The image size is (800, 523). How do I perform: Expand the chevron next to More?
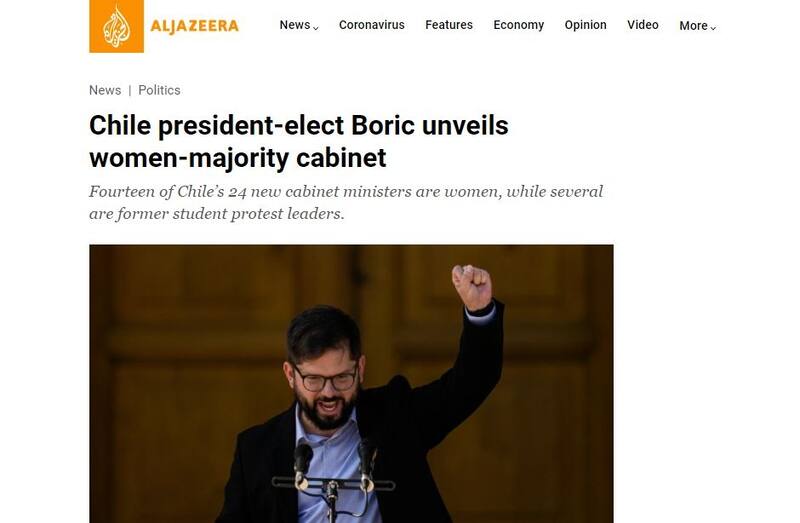tap(713, 29)
